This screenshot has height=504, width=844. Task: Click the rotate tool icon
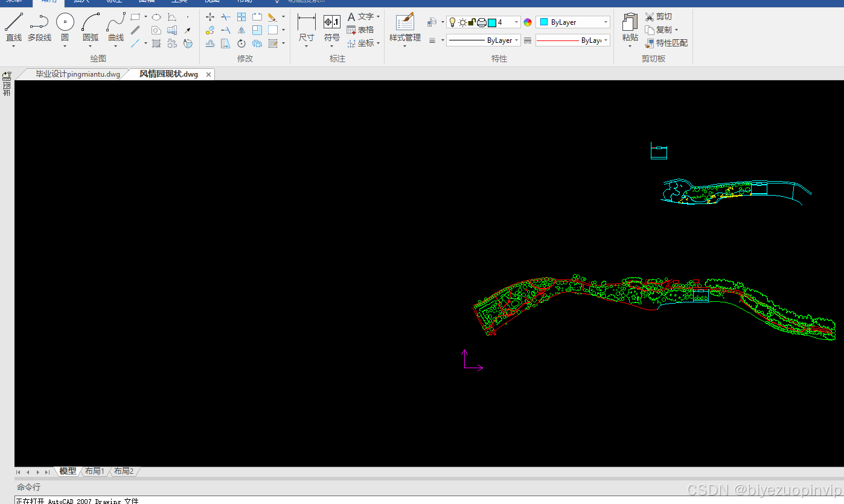pos(241,43)
